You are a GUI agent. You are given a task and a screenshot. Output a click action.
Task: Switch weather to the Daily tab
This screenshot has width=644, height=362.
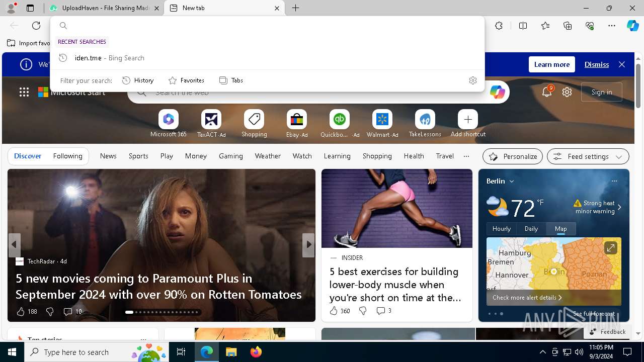531,229
